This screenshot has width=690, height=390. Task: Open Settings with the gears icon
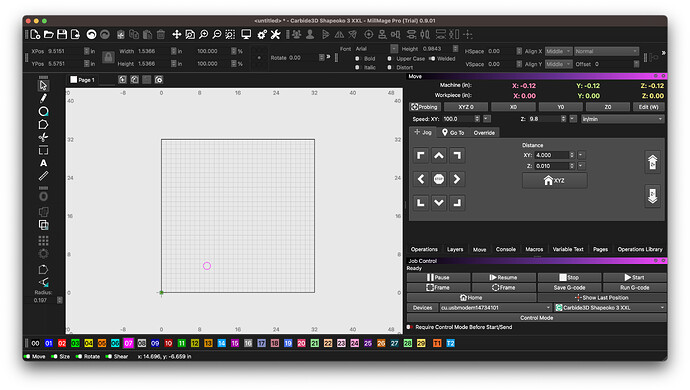tap(262, 34)
